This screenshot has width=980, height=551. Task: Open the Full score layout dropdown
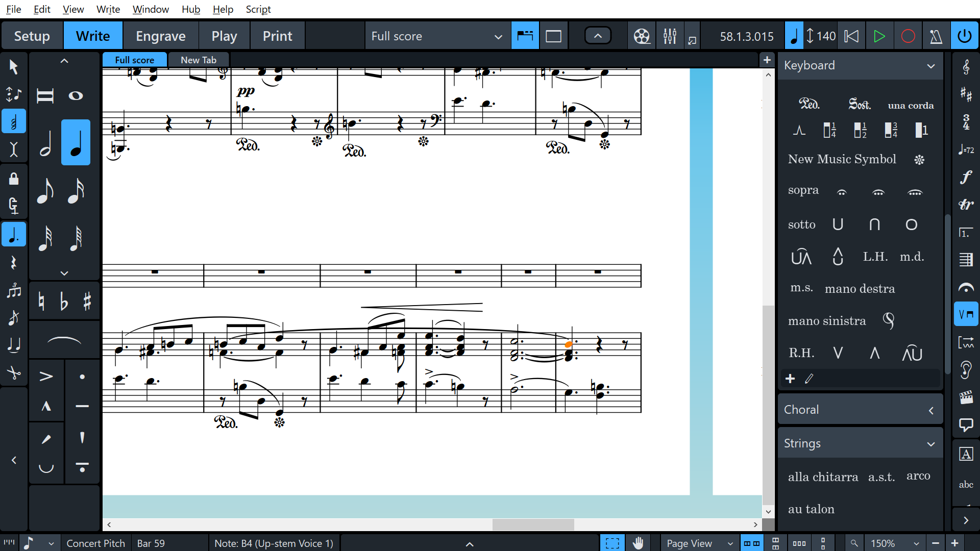click(437, 36)
